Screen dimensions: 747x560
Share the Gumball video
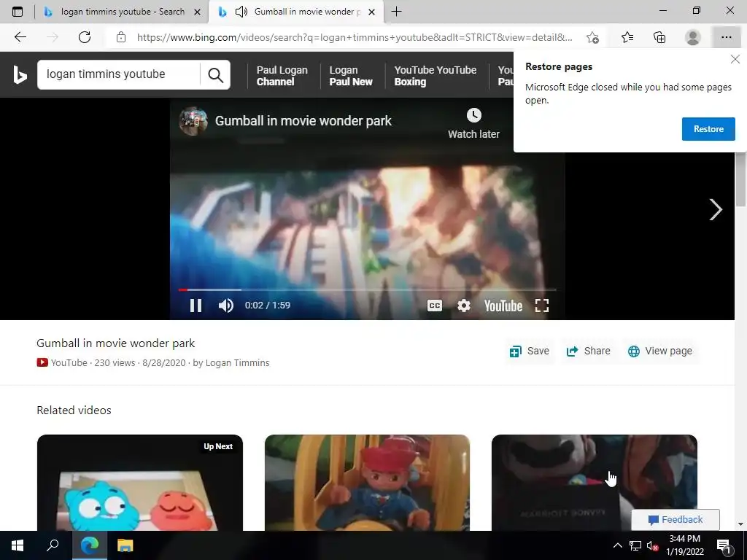[589, 351]
